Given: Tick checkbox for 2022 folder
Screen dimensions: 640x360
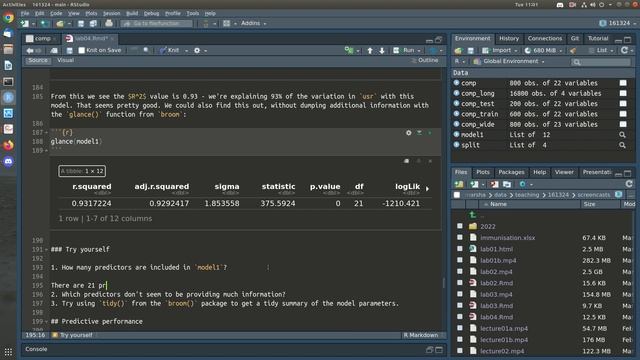Looking at the screenshot, I should [x=460, y=226].
